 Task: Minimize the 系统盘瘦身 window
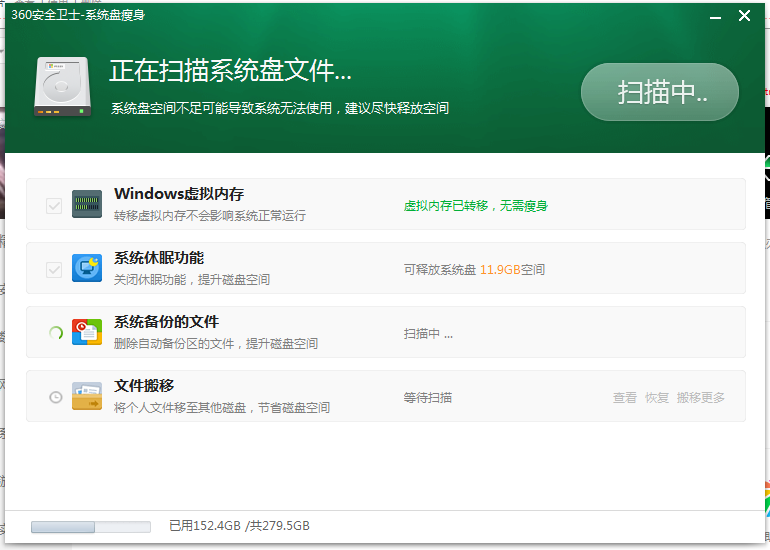pyautogui.click(x=715, y=17)
